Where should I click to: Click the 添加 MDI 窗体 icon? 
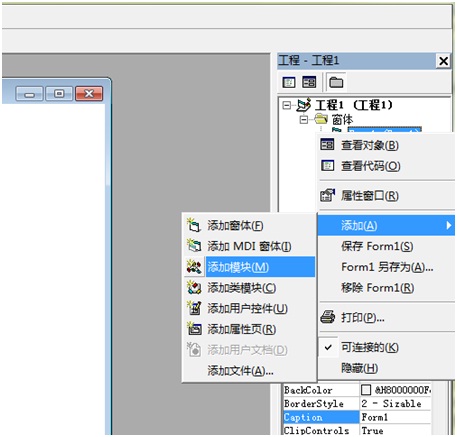point(194,246)
